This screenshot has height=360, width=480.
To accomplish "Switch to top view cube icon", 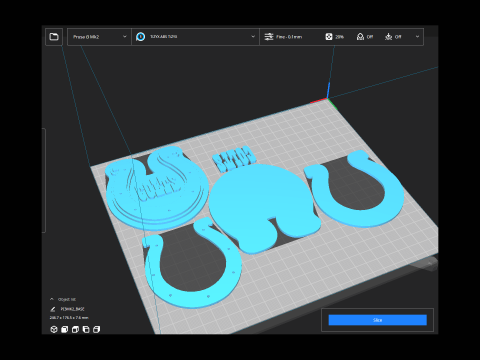I will point(75,329).
